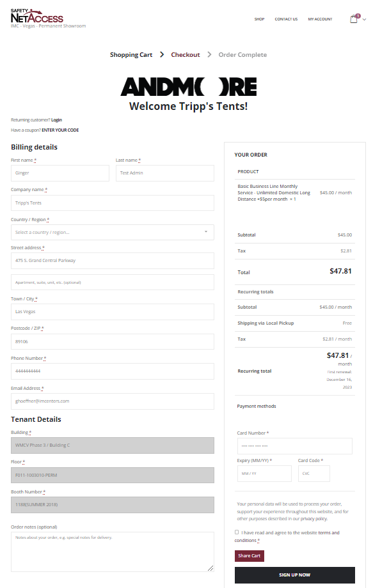Click the Expiry MM/YY field
This screenshot has width=373, height=588.
(x=264, y=474)
